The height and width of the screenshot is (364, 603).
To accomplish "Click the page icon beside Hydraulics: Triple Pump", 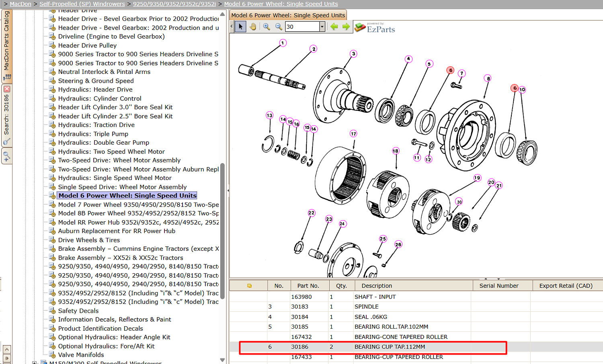I will click(x=52, y=134).
